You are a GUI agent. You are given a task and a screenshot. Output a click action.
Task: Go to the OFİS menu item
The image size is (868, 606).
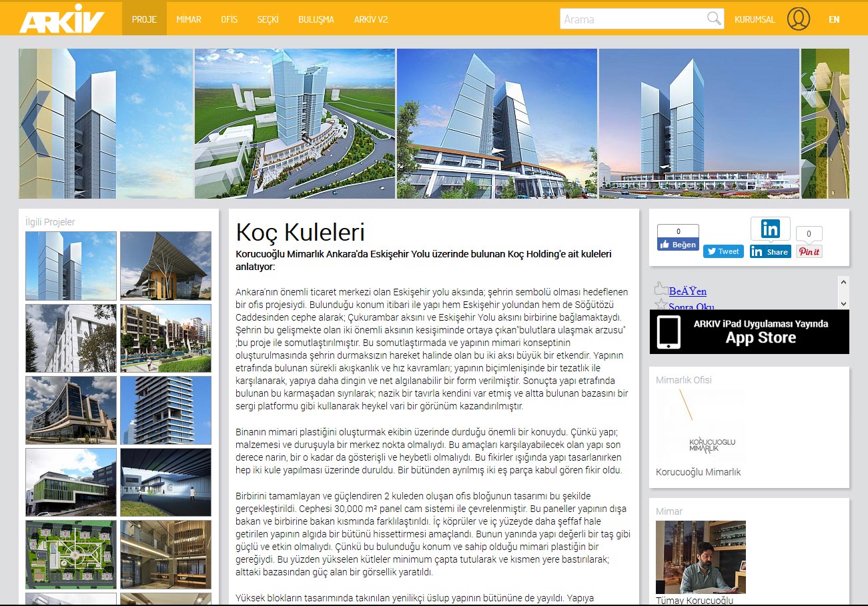click(229, 19)
